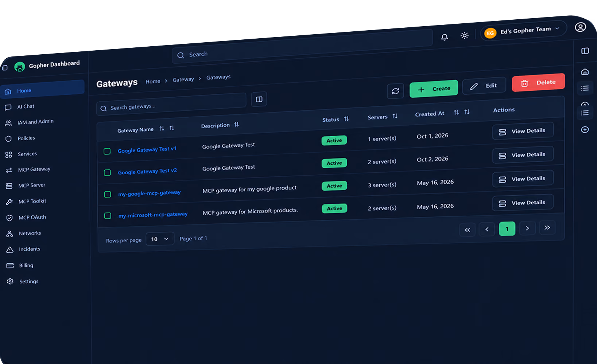View Details for Google Gateway Test v1
Screen dimensions: 597x364
click(523, 131)
